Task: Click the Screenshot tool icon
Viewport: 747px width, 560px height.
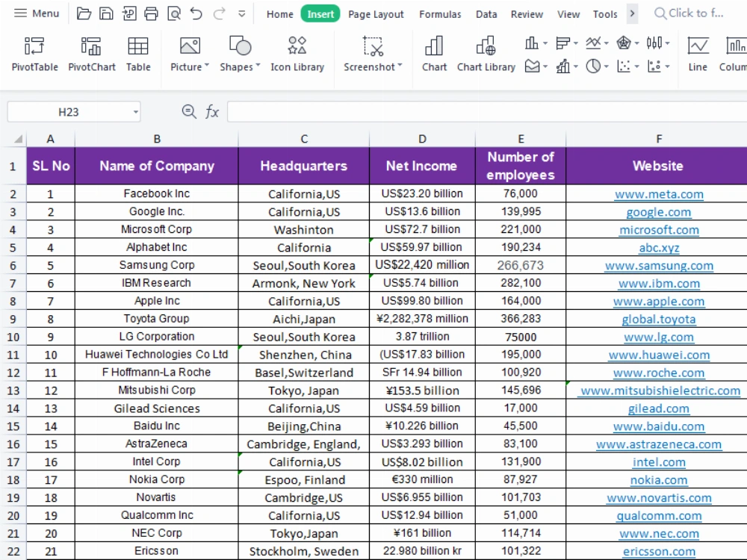Action: tap(373, 46)
